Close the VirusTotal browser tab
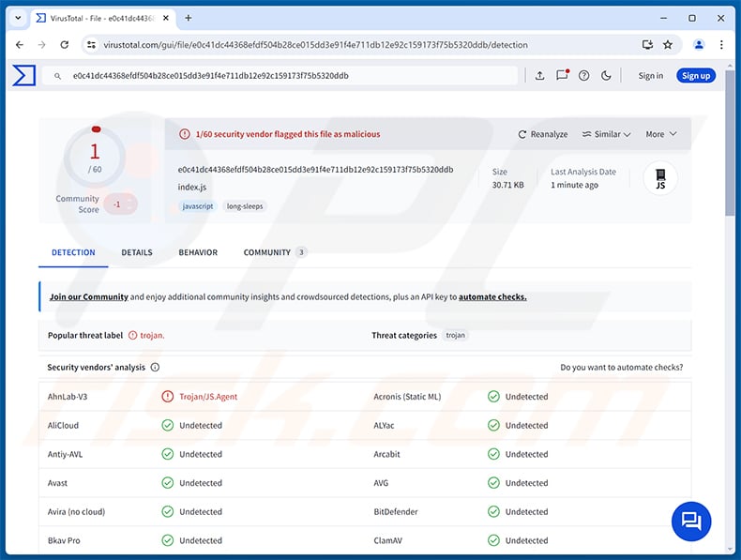 166,18
